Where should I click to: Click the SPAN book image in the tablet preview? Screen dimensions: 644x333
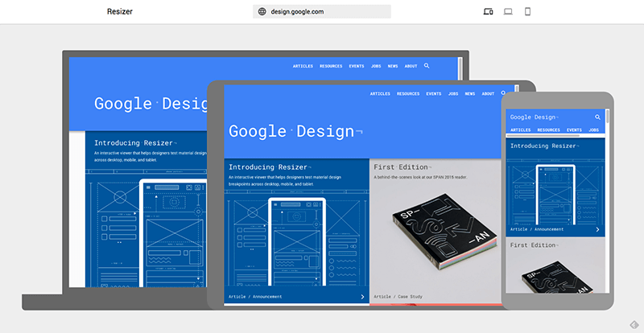[x=445, y=231]
